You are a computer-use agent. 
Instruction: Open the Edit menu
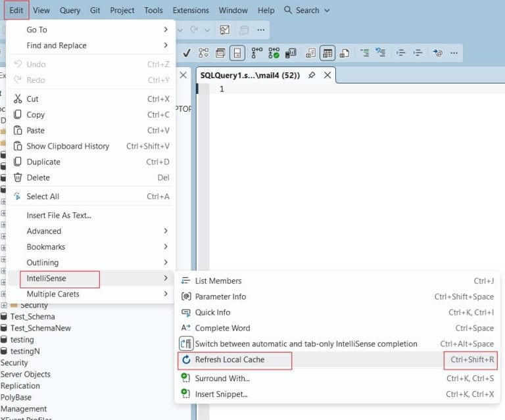pyautogui.click(x=16, y=11)
